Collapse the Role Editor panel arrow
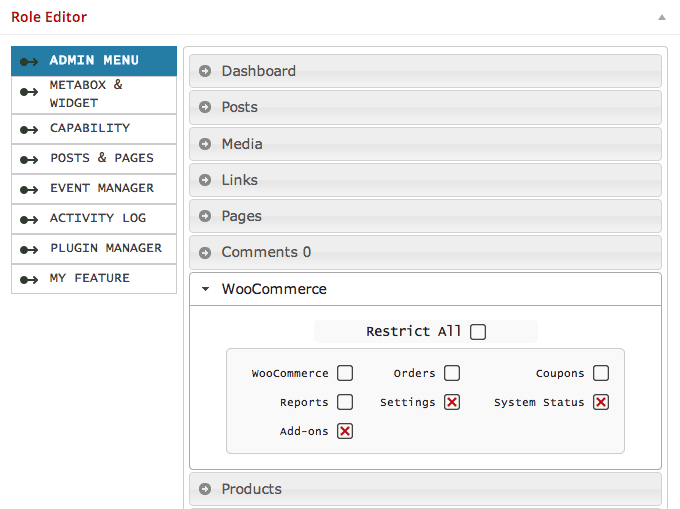Screen dimensions: 680x509 [x=662, y=17]
